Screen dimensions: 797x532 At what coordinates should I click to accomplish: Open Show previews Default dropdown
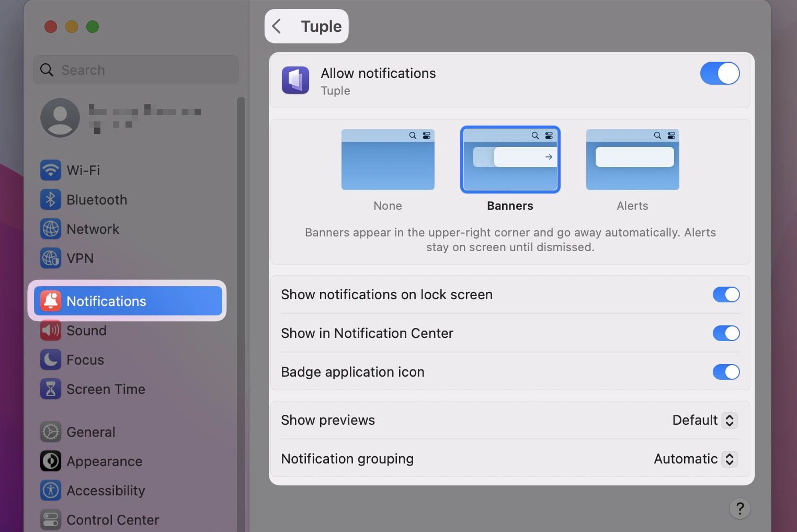(x=704, y=420)
